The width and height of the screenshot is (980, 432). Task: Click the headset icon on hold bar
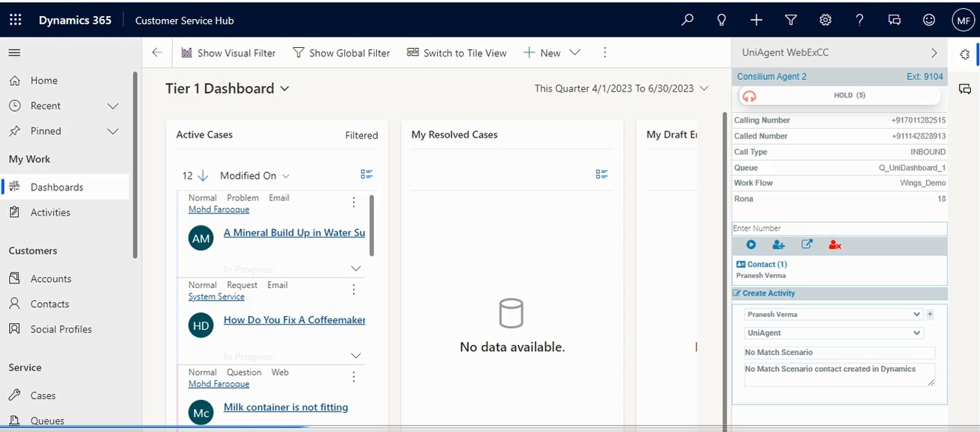point(749,96)
